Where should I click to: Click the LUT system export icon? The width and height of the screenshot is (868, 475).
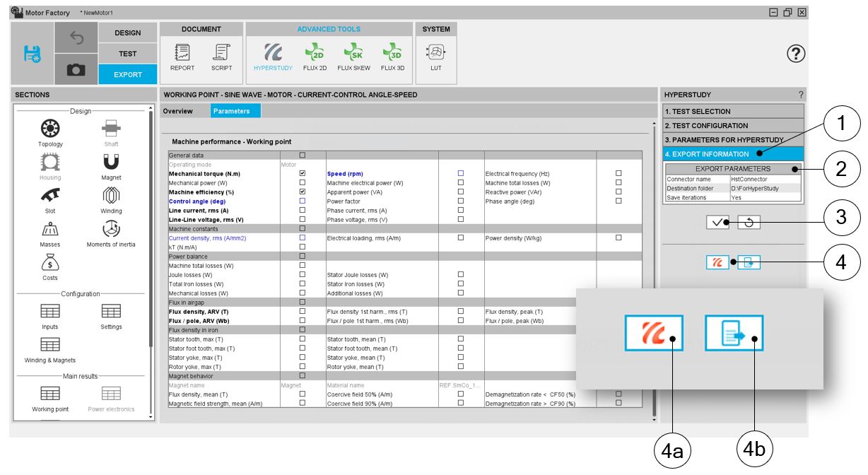pyautogui.click(x=436, y=56)
